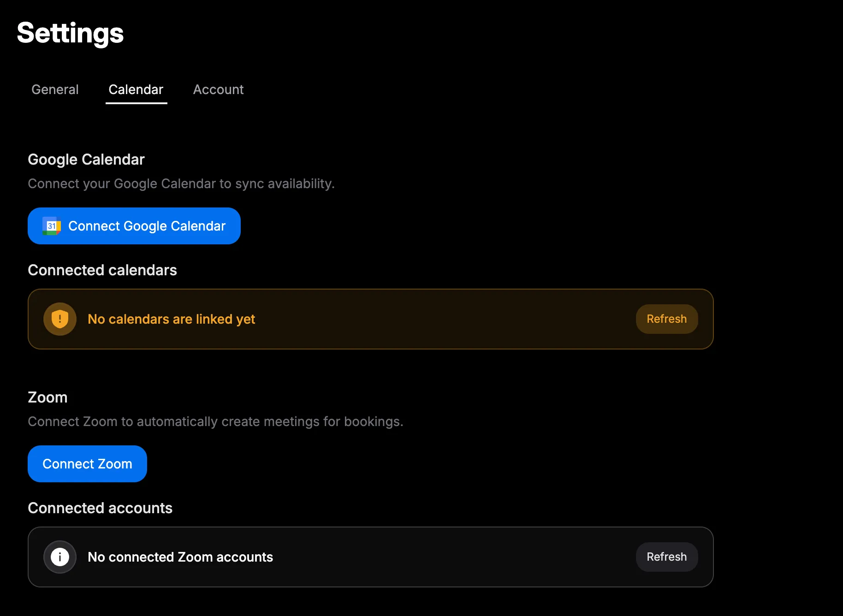The image size is (843, 616).
Task: Click the Google Calendar icon on the connect button
Action: [x=51, y=226]
